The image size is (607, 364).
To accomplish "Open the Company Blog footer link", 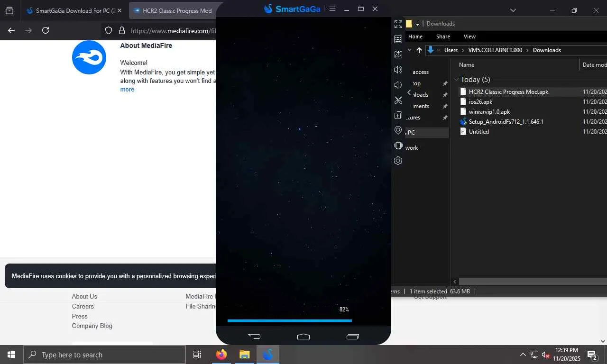I will click(92, 326).
